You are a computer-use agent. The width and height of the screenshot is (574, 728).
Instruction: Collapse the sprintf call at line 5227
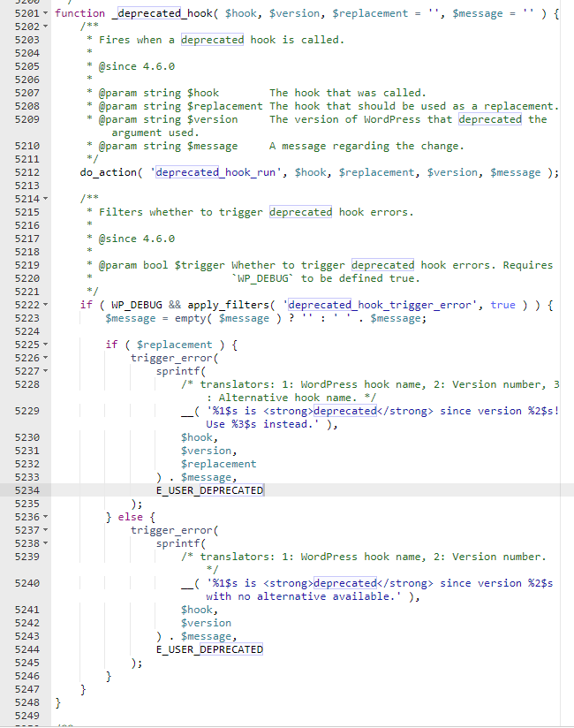pos(45,371)
